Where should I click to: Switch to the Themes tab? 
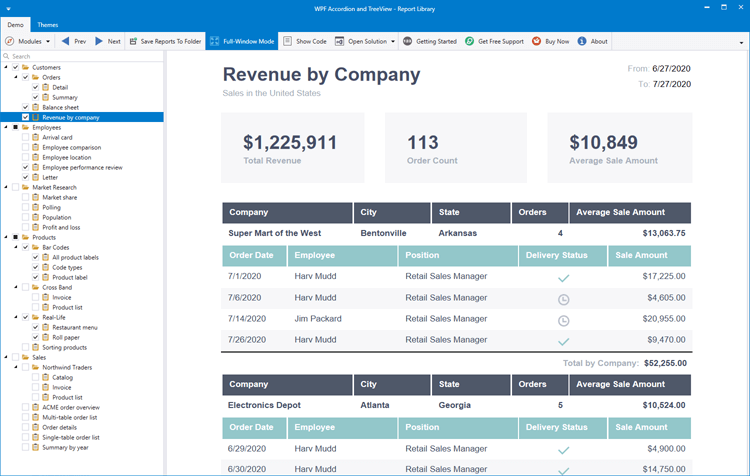(x=47, y=24)
